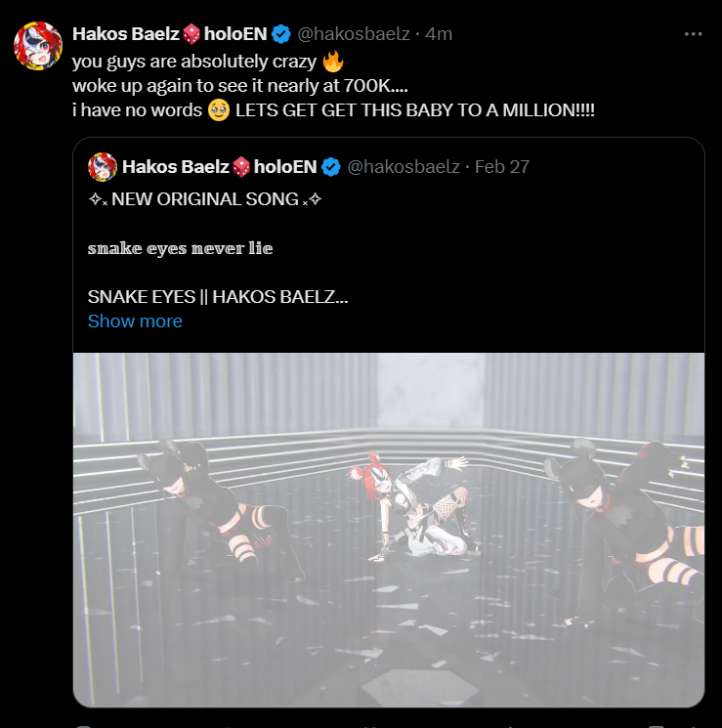Click Hakos Baelz holoEN display name on main tweet

(126, 34)
